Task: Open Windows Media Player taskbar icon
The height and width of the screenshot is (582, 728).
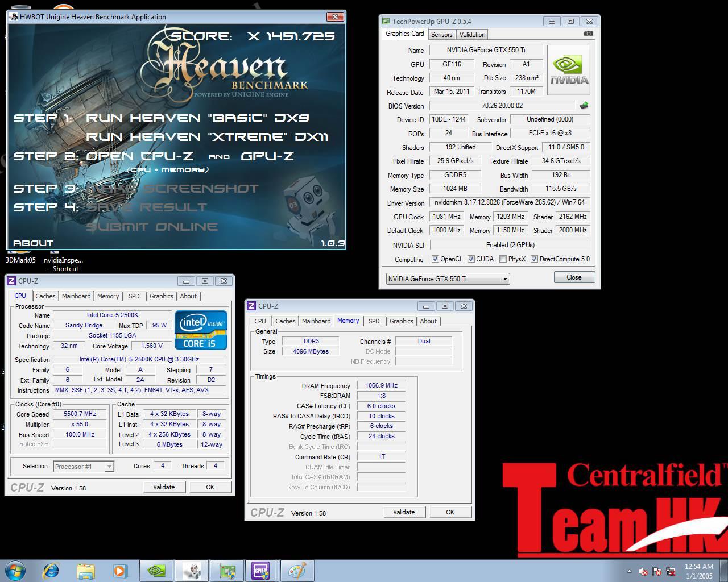Action: point(119,571)
